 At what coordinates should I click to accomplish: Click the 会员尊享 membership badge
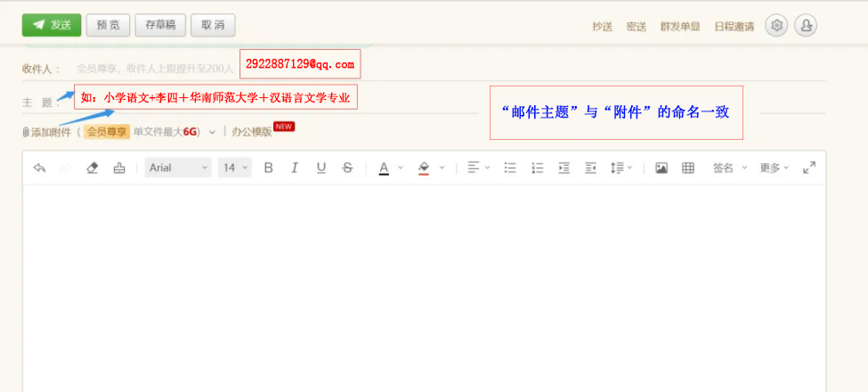coord(107,132)
